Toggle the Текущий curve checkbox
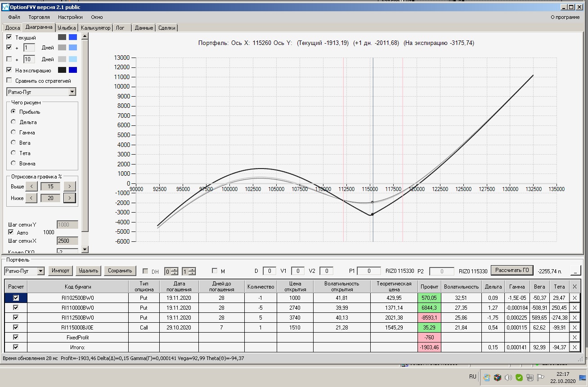The width and height of the screenshot is (588, 387). (x=9, y=37)
